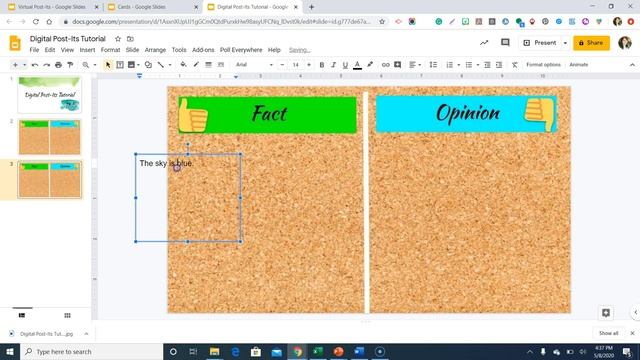Click the Insert link icon
This screenshot has height=360, width=640.
pyautogui.click(x=385, y=65)
